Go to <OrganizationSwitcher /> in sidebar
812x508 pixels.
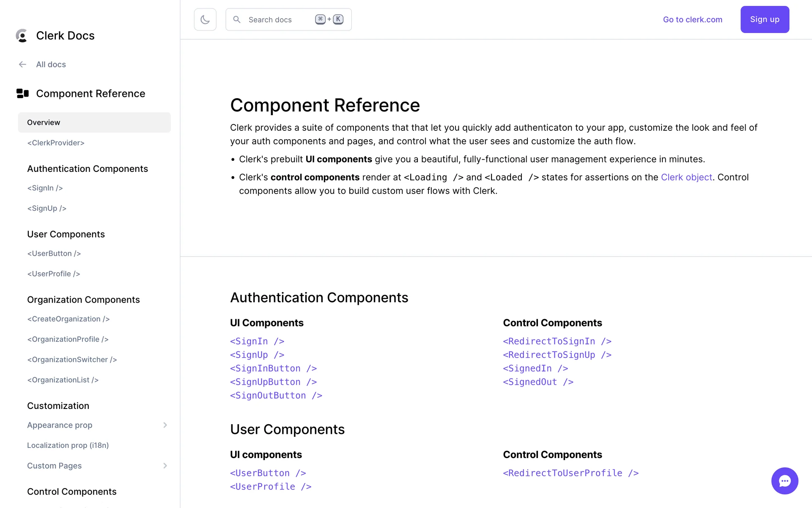(x=72, y=359)
